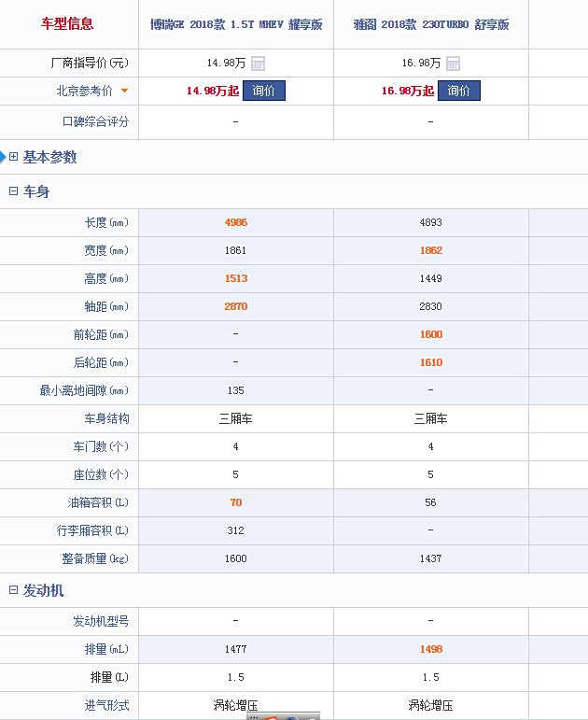
Task: Click 询价 button for 博瑞GE
Action: 264,92
